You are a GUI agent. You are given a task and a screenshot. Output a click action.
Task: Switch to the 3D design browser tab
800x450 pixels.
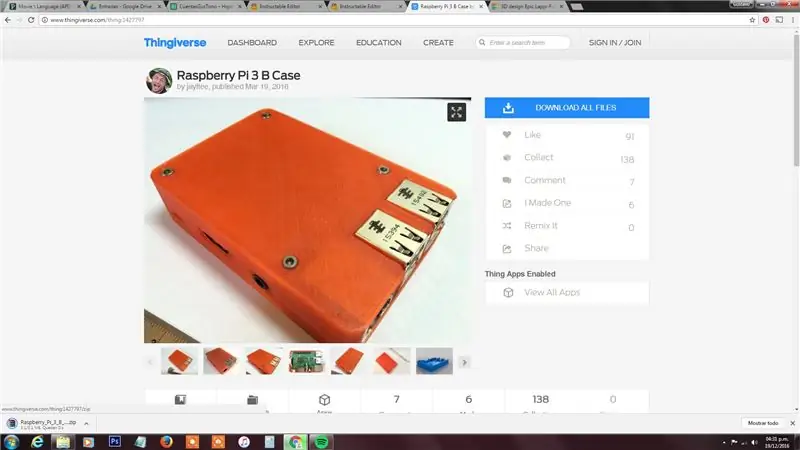coord(528,7)
